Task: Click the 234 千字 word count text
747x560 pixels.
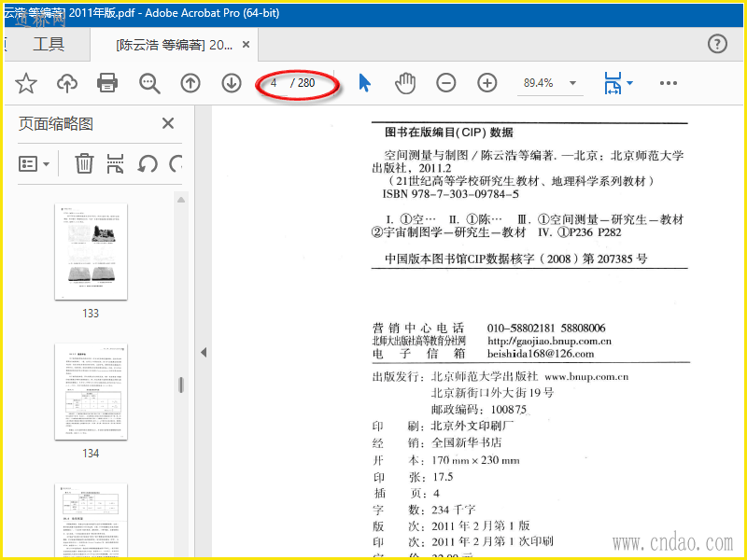Action: [x=454, y=510]
